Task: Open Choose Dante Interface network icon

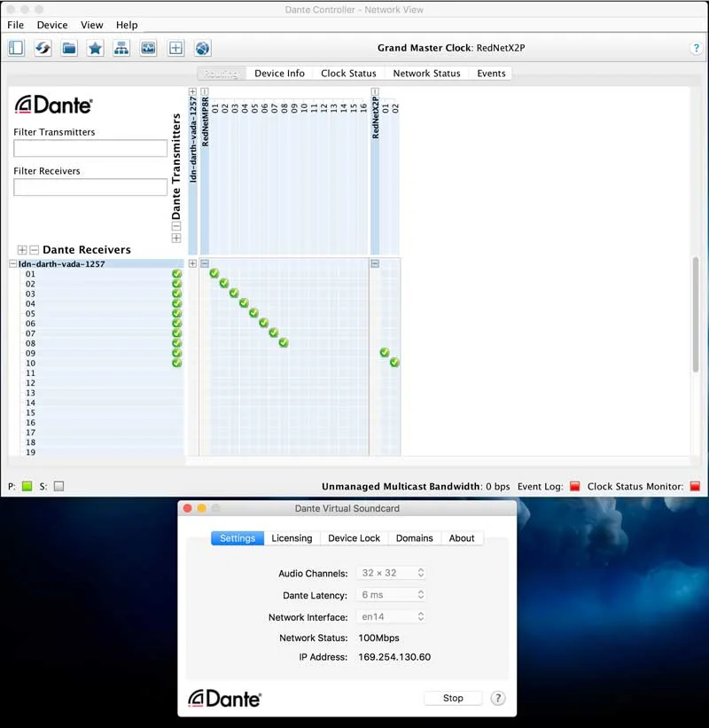Action: pos(121,48)
